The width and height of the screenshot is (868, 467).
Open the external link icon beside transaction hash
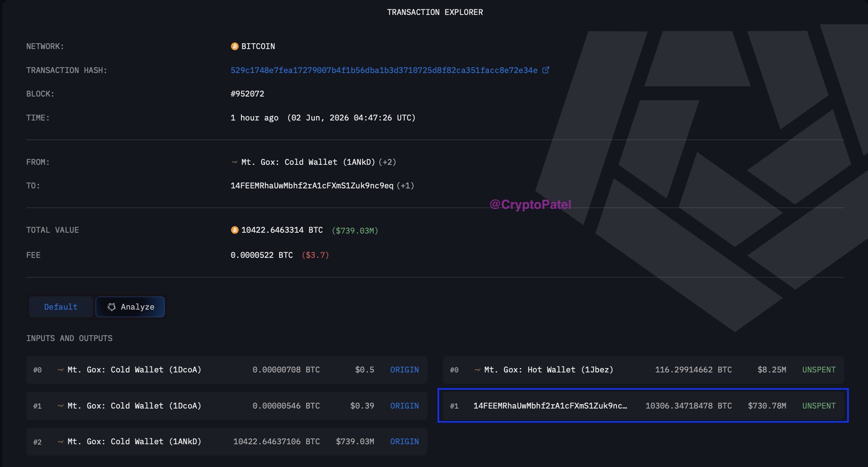pos(545,70)
